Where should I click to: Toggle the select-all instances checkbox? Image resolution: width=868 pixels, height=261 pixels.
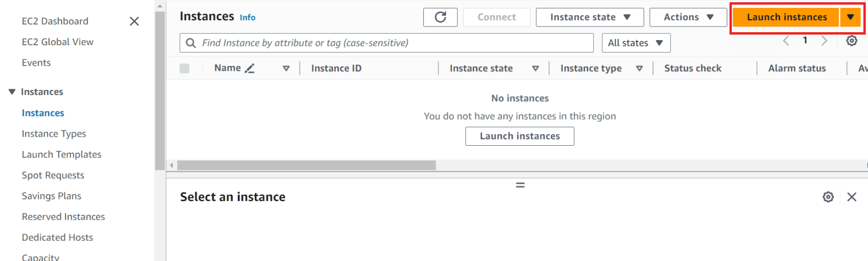point(184,68)
